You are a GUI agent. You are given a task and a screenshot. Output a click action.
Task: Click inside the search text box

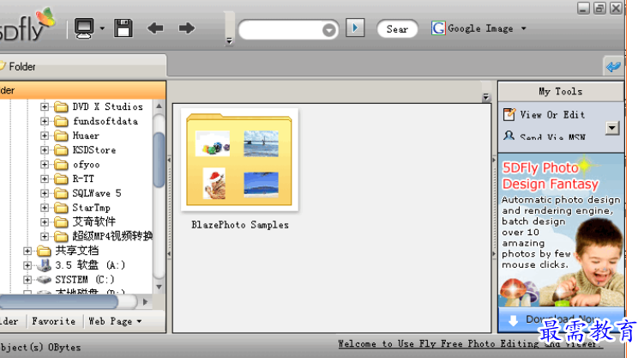281,29
